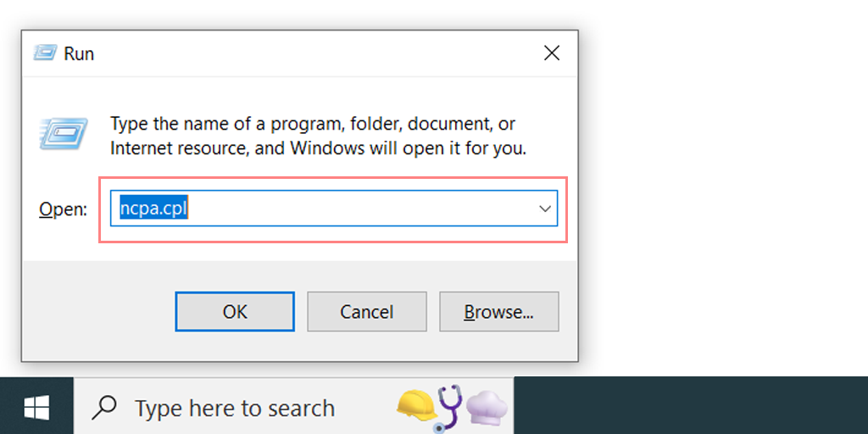The height and width of the screenshot is (434, 868).
Task: Click inside the Open combo box field
Action: [x=334, y=209]
